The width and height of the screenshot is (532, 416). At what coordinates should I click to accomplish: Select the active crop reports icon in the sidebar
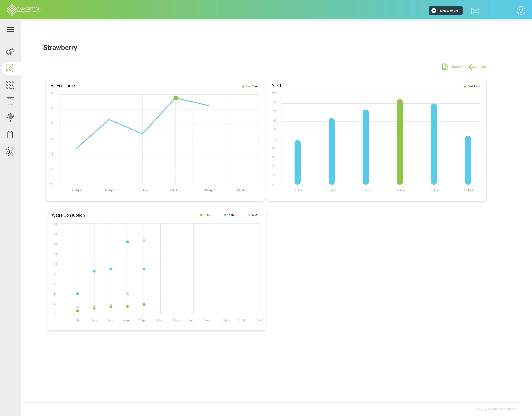click(10, 68)
